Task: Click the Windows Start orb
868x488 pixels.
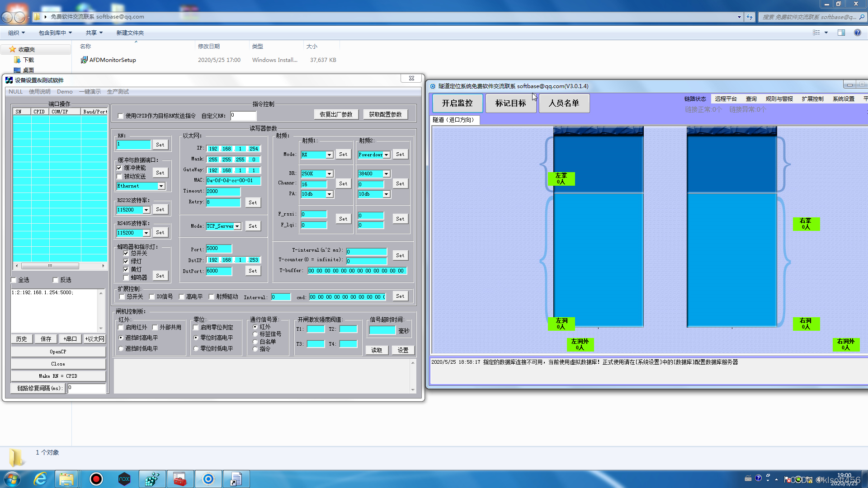Action: coord(12,479)
